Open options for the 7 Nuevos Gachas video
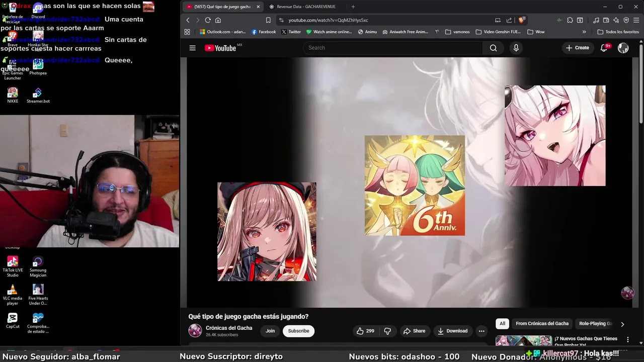 [x=627, y=339]
